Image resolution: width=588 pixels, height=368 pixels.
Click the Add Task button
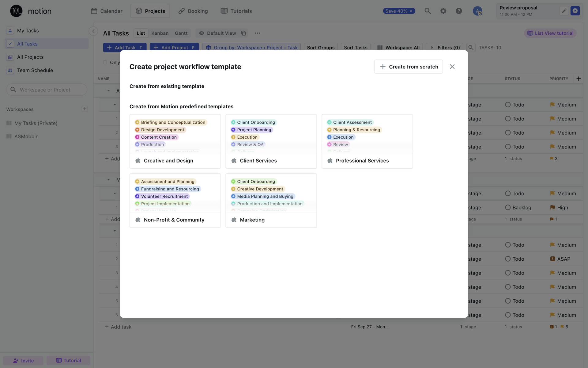coord(125,48)
